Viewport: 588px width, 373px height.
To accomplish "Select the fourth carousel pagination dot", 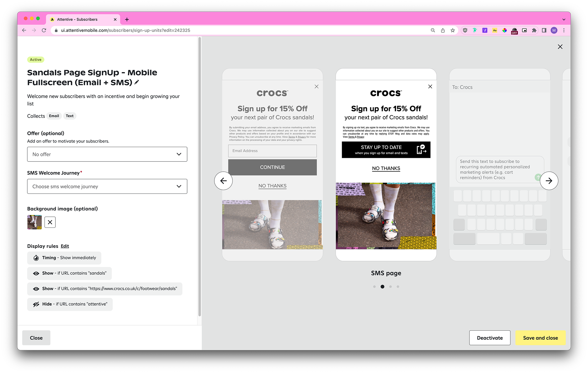I will (398, 287).
